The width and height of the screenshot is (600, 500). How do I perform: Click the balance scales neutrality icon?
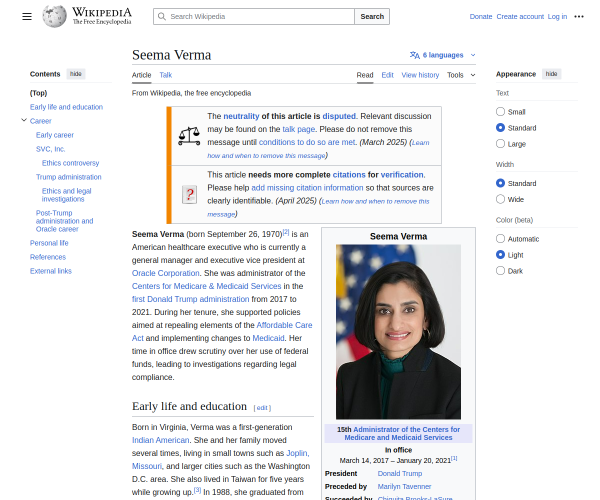click(189, 136)
